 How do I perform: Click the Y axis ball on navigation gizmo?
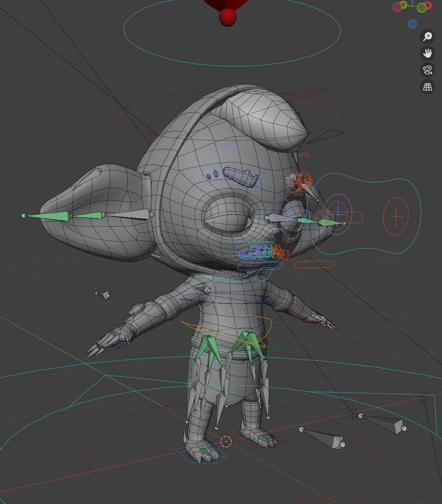(x=403, y=5)
